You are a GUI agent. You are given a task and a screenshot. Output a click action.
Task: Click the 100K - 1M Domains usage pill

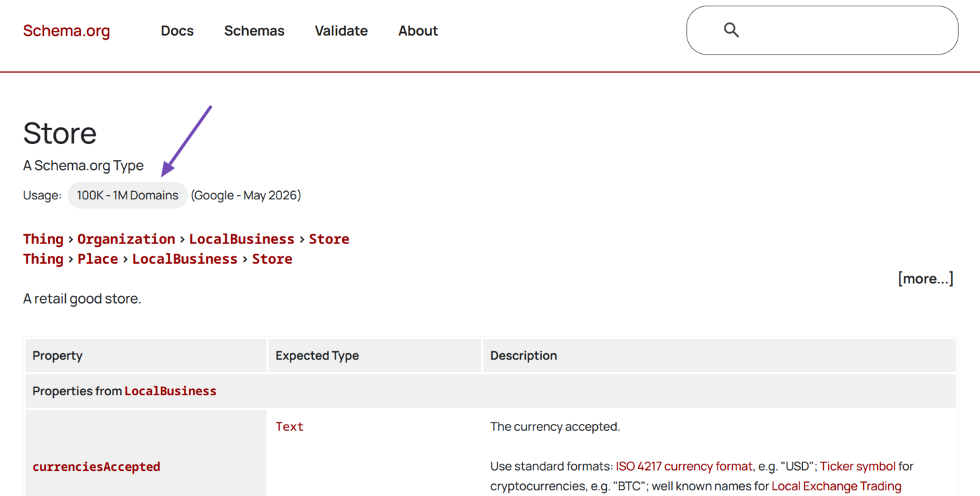(x=127, y=195)
